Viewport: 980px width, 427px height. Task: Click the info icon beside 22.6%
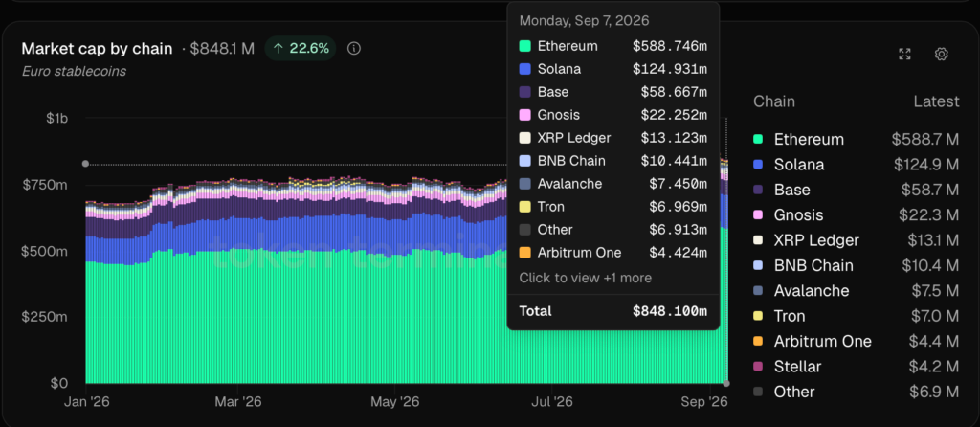point(354,48)
